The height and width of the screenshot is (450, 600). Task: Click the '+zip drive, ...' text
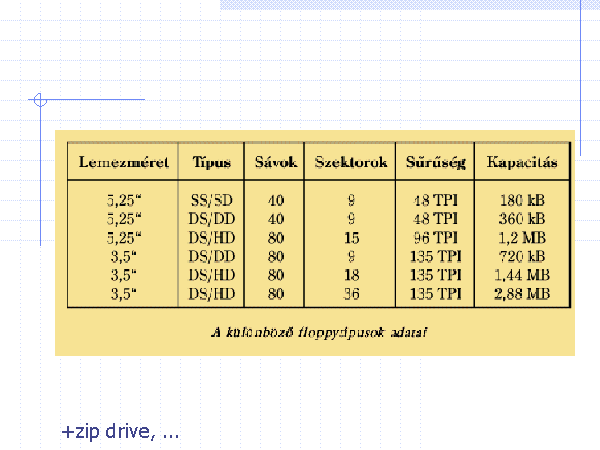coord(120,432)
